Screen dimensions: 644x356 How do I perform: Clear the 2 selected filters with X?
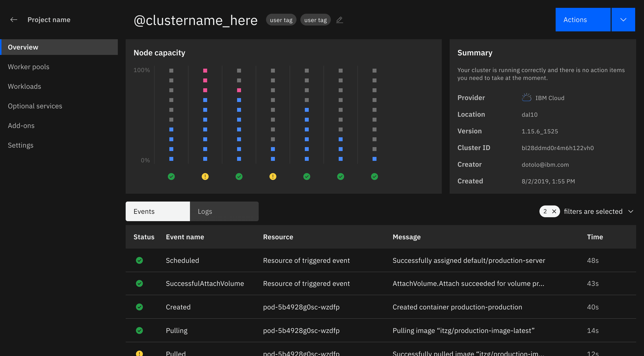coord(554,211)
